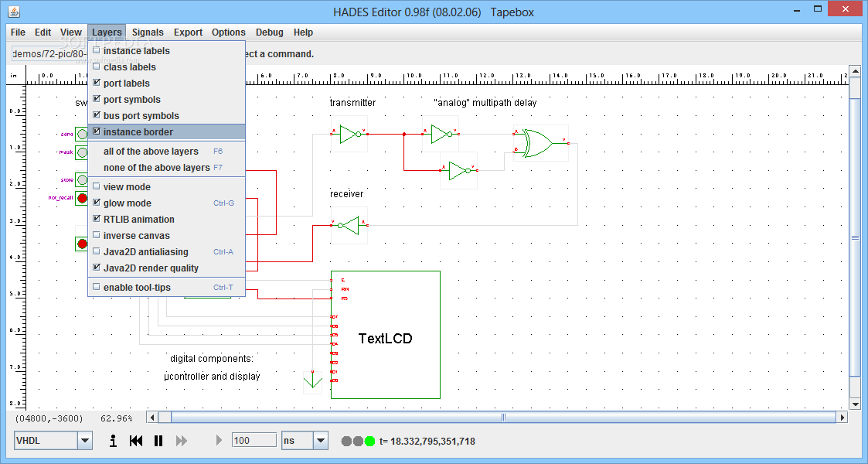868x464 pixels.
Task: Click the vertical scrollbar thumb
Action: click(x=856, y=238)
